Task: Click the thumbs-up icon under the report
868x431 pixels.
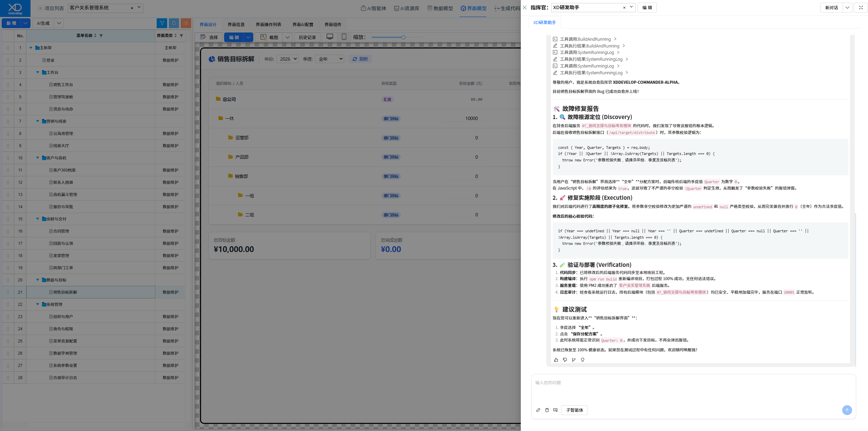Action: pos(556,360)
